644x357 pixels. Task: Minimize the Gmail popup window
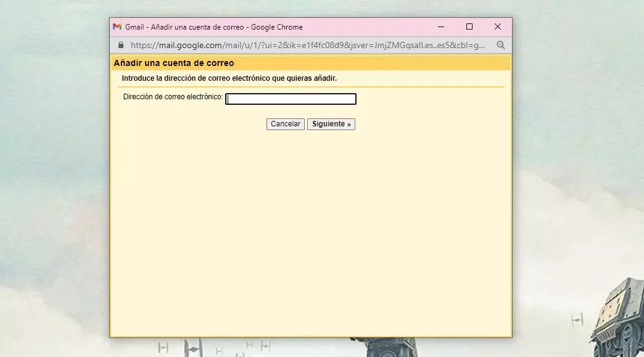(441, 27)
